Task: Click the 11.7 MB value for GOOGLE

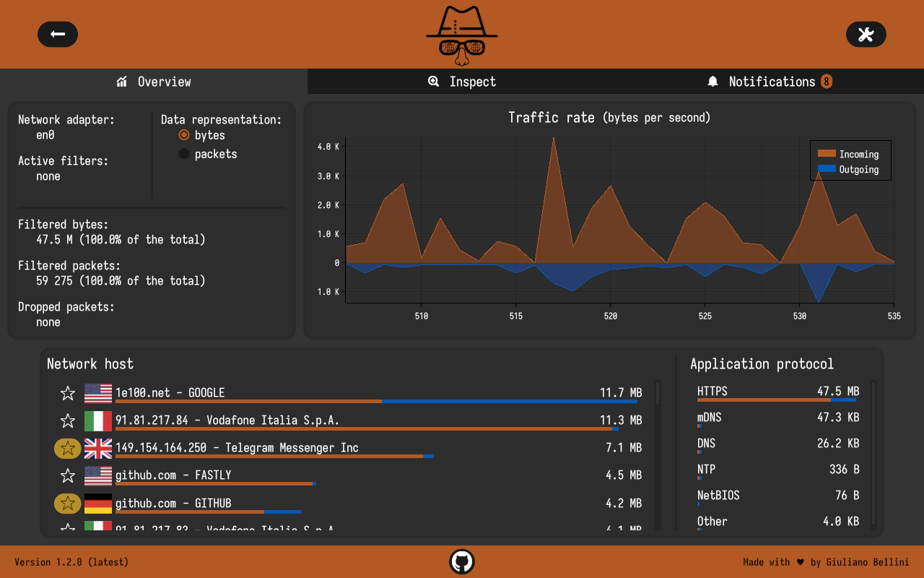Action: (621, 393)
